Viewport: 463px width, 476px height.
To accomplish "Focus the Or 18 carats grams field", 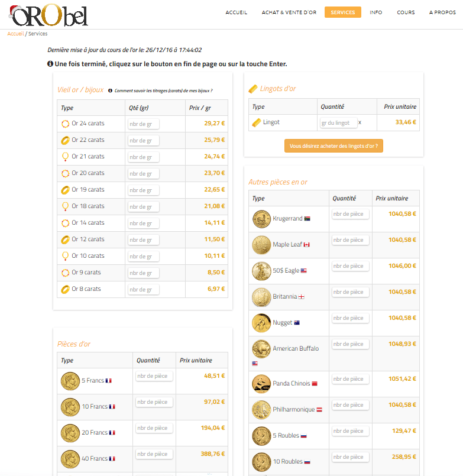I will (x=143, y=207).
